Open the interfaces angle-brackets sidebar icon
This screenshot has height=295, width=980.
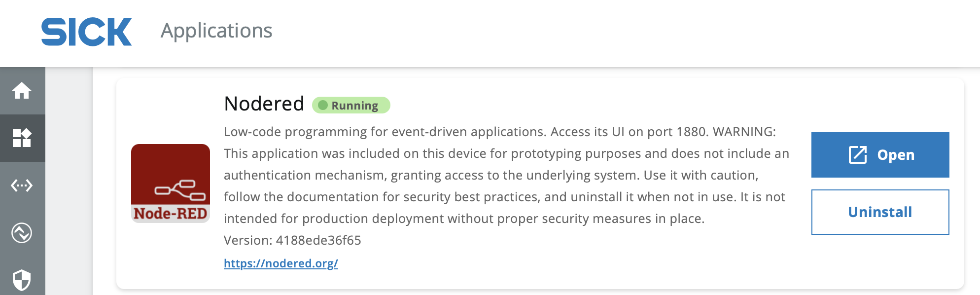(x=22, y=185)
